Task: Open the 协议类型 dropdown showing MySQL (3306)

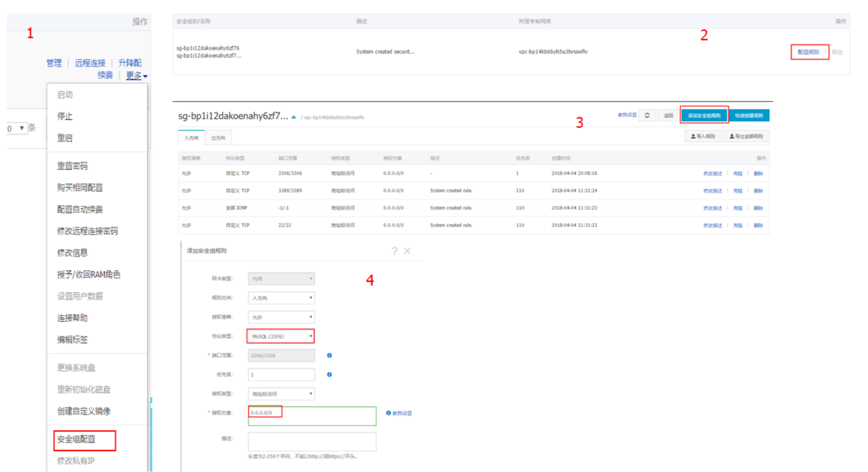Action: click(x=281, y=336)
